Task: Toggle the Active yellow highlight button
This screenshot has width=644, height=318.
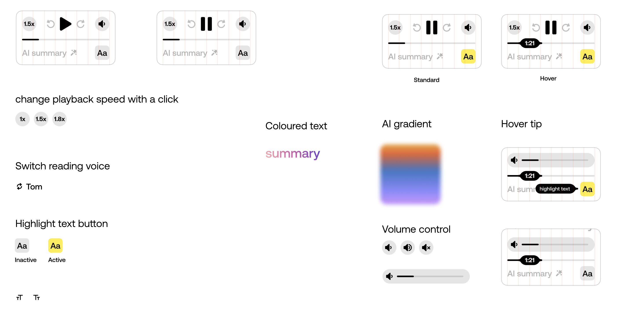Action: click(55, 246)
